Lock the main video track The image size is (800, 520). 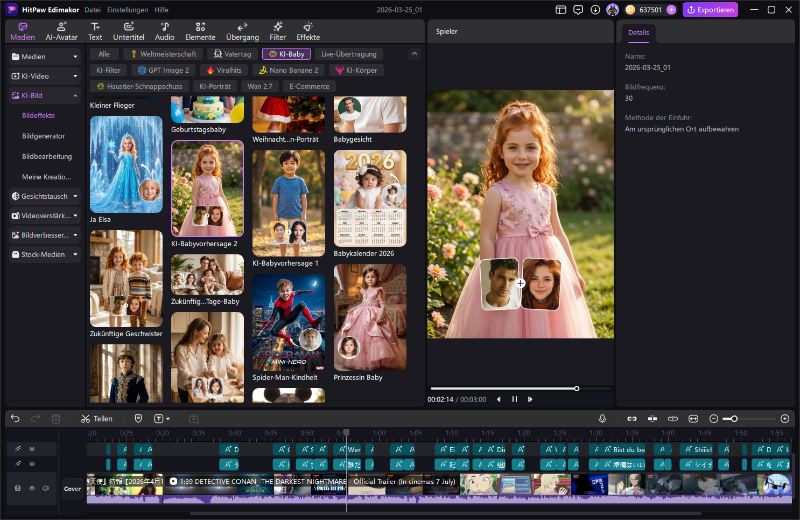[x=18, y=488]
